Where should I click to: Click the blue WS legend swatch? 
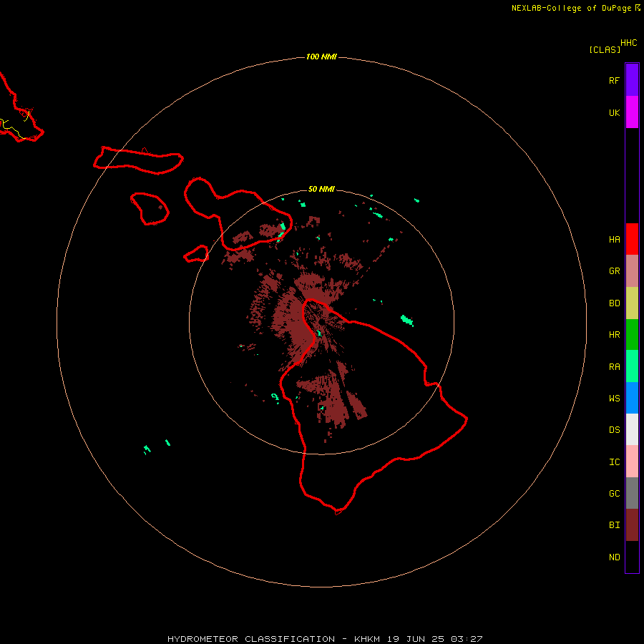pos(632,398)
